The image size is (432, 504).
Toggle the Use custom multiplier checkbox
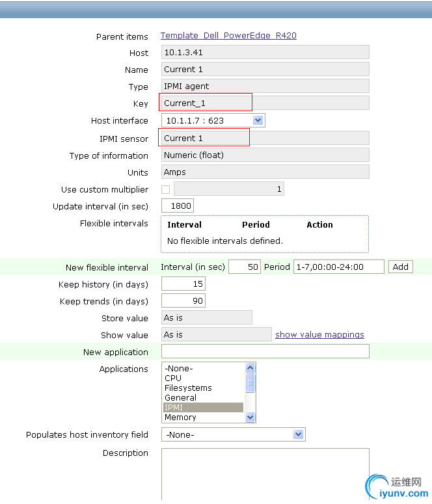[x=166, y=190]
